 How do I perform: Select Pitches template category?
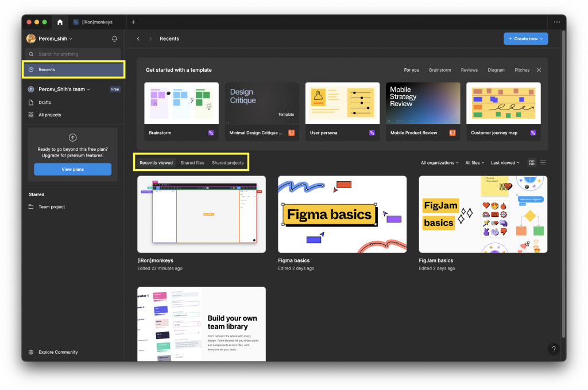(521, 70)
